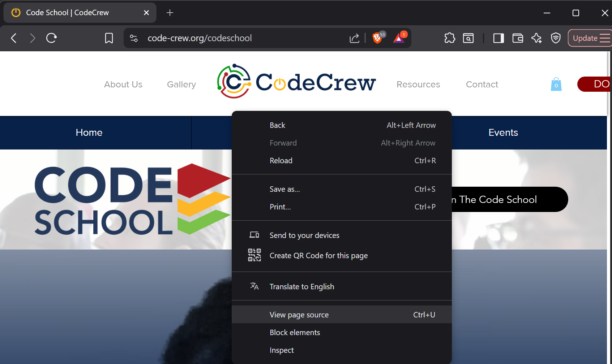The image size is (612, 364).
Task: Open the search-tabs icon in the toolbar
Action: click(468, 38)
